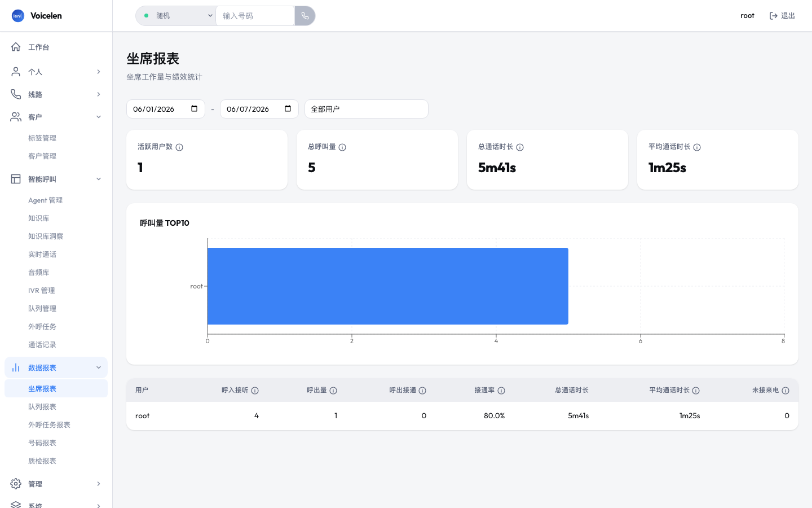This screenshot has width=812, height=508.
Task: Click the 退出 logout text
Action: [788, 16]
